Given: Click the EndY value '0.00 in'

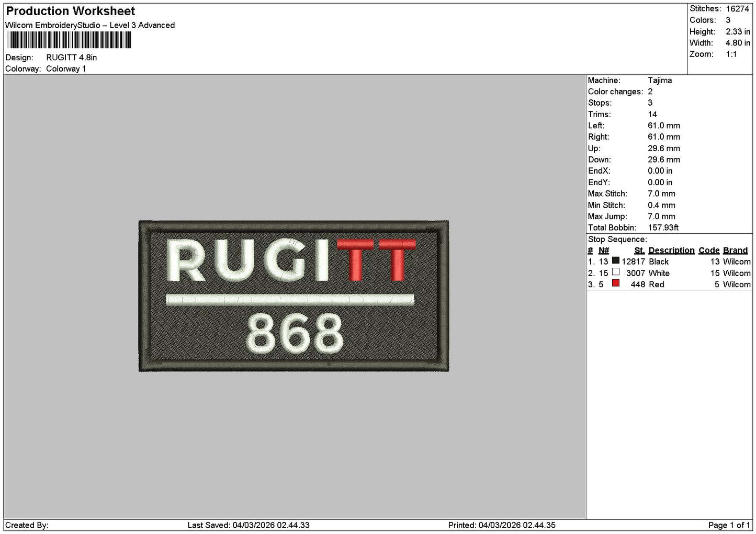Looking at the screenshot, I should pyautogui.click(x=660, y=183).
